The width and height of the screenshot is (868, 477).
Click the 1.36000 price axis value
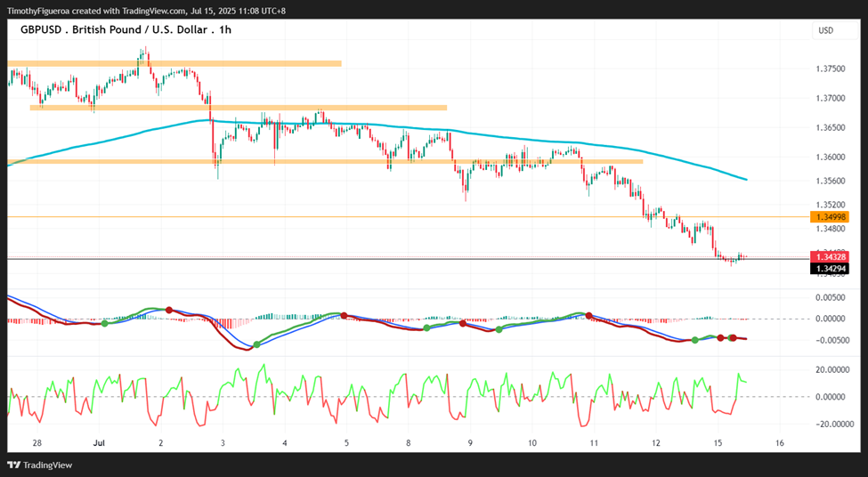click(831, 158)
